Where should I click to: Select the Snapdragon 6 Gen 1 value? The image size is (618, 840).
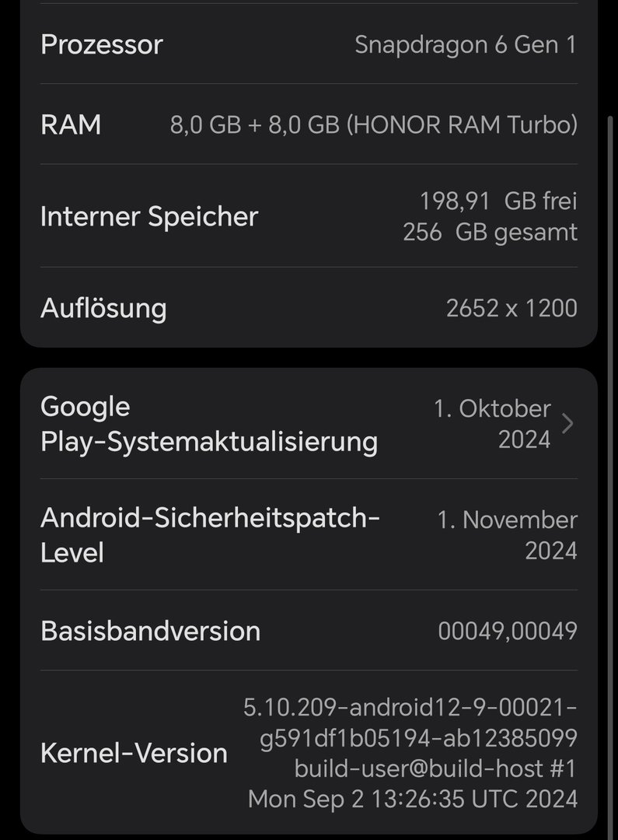click(x=465, y=44)
